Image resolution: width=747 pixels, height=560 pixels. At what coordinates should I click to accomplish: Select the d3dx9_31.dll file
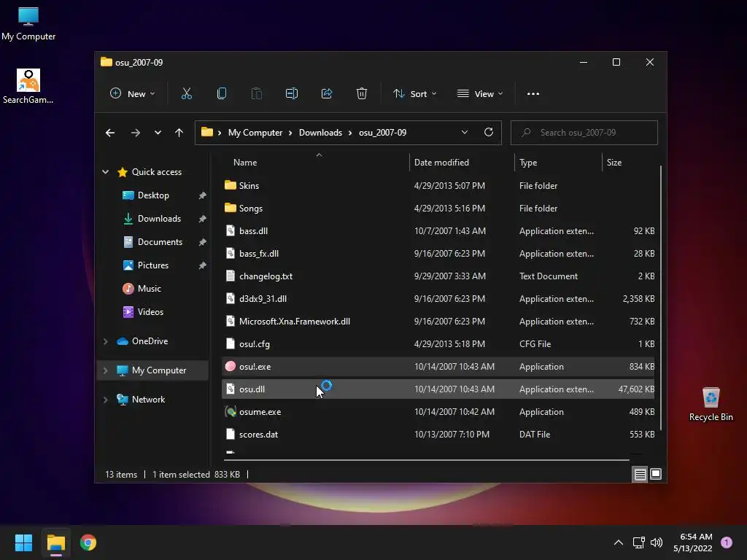pyautogui.click(x=438, y=298)
